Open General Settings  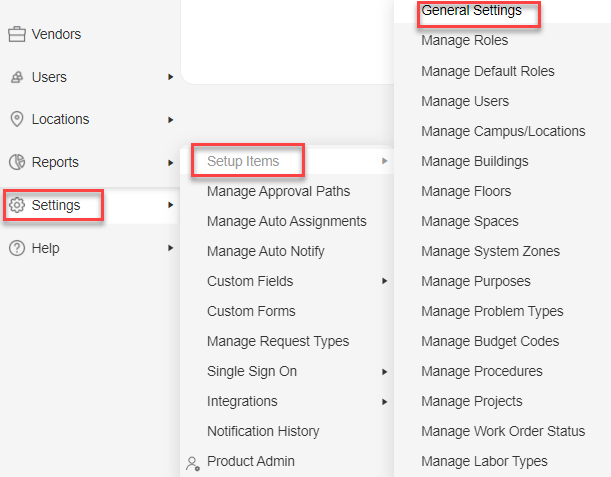[471, 11]
